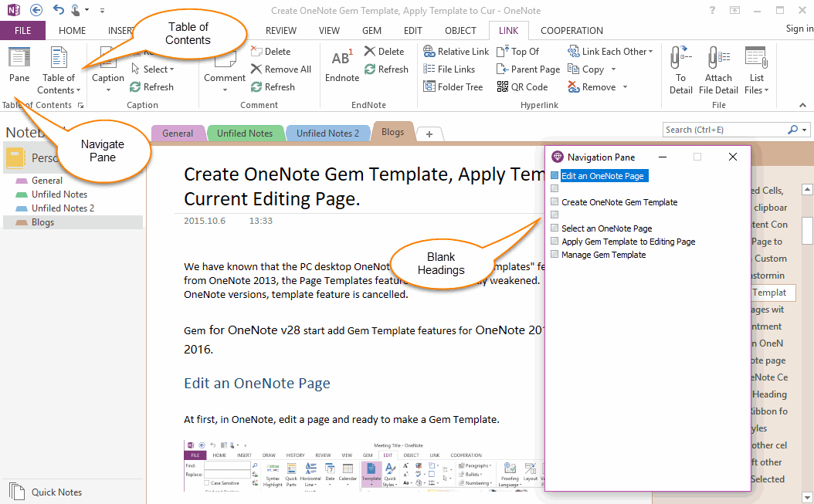Add a new section with plus tab
The width and height of the screenshot is (814, 504).
coord(429,134)
